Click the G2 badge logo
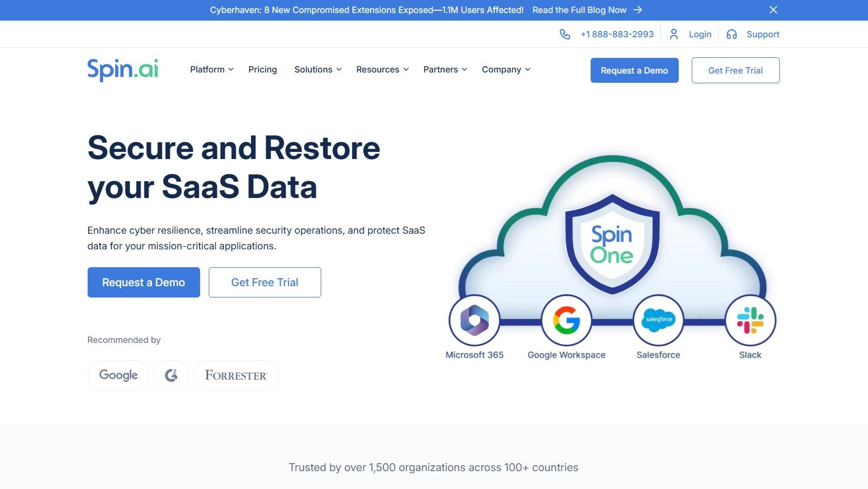 click(x=171, y=375)
